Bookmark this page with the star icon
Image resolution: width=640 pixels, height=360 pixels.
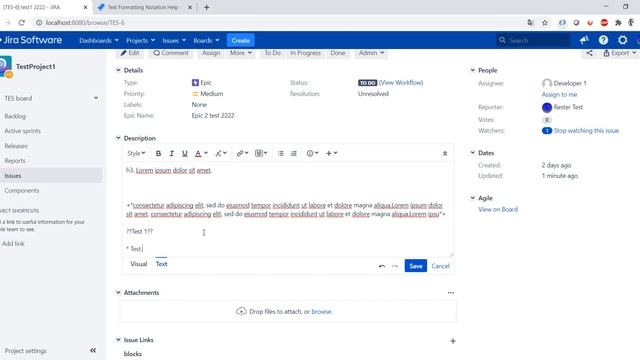(545, 23)
